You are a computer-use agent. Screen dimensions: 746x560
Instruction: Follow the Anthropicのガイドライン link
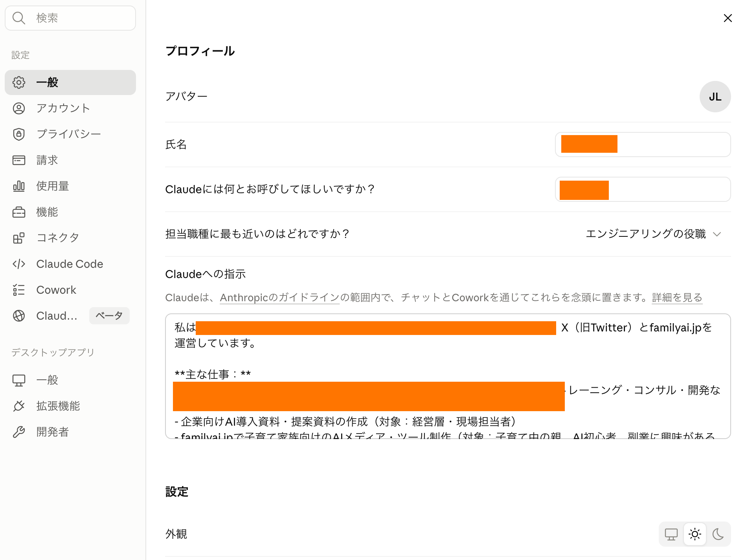click(279, 298)
